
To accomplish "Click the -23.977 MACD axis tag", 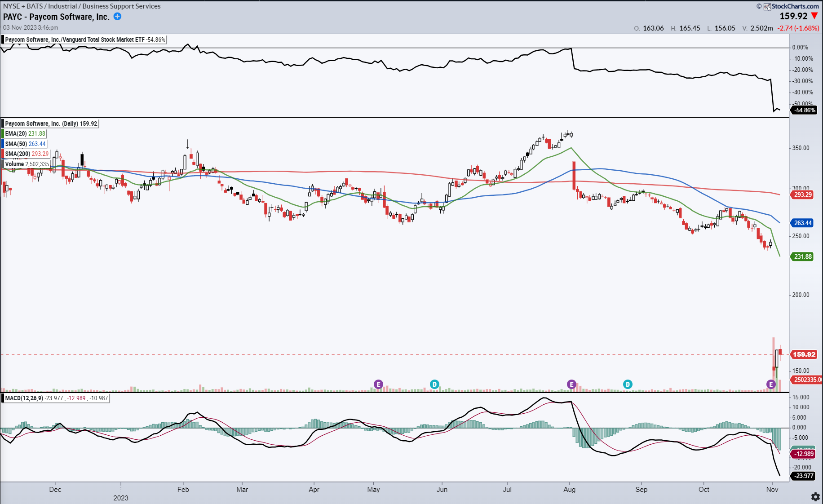I will 803,476.
